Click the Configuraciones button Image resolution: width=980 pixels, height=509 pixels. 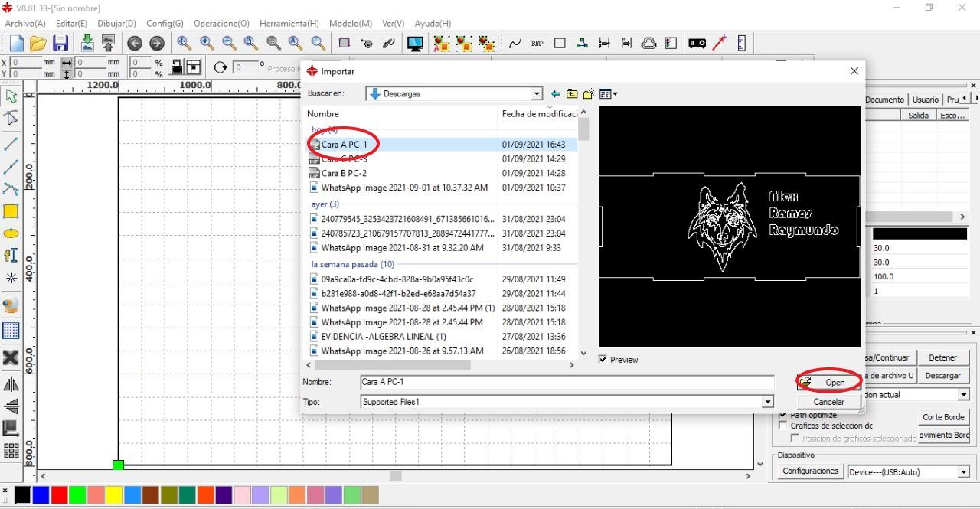(x=810, y=471)
